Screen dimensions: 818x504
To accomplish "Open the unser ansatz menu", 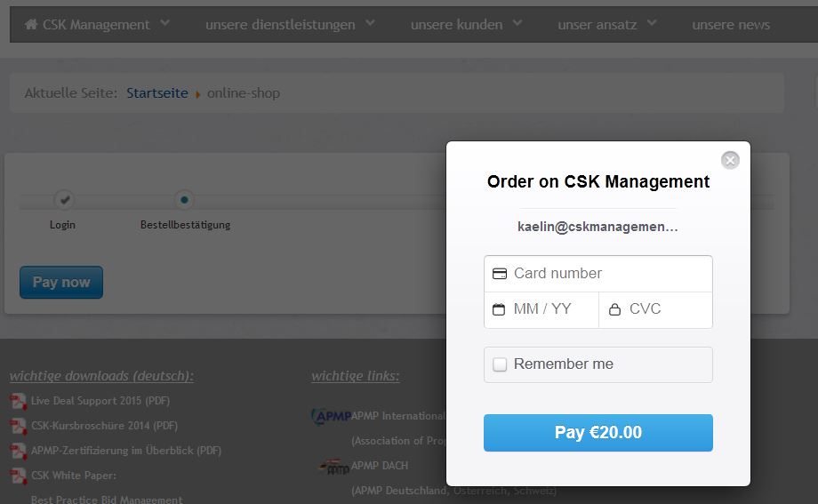I will point(597,25).
